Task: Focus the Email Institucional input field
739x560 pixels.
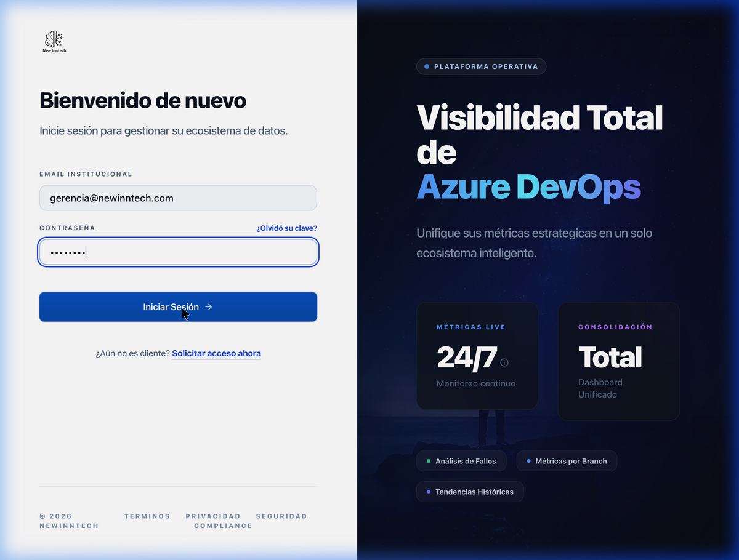Action: coord(178,198)
